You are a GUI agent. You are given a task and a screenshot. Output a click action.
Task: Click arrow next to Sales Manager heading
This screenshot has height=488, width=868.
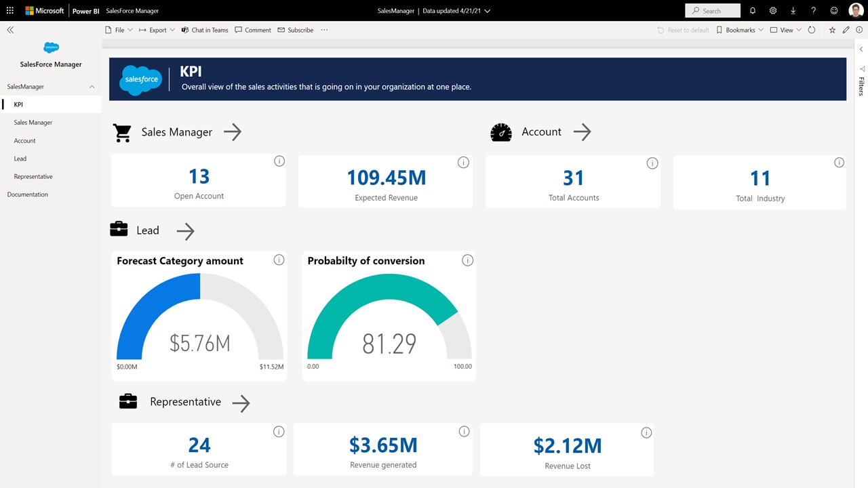coord(233,132)
